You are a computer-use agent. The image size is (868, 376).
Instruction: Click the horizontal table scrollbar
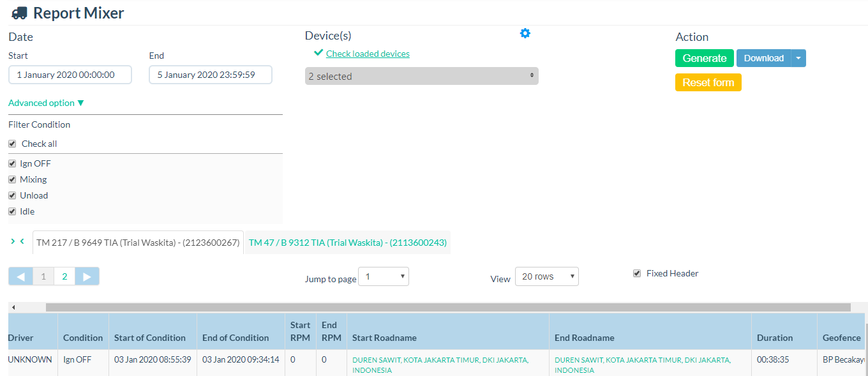(447, 307)
